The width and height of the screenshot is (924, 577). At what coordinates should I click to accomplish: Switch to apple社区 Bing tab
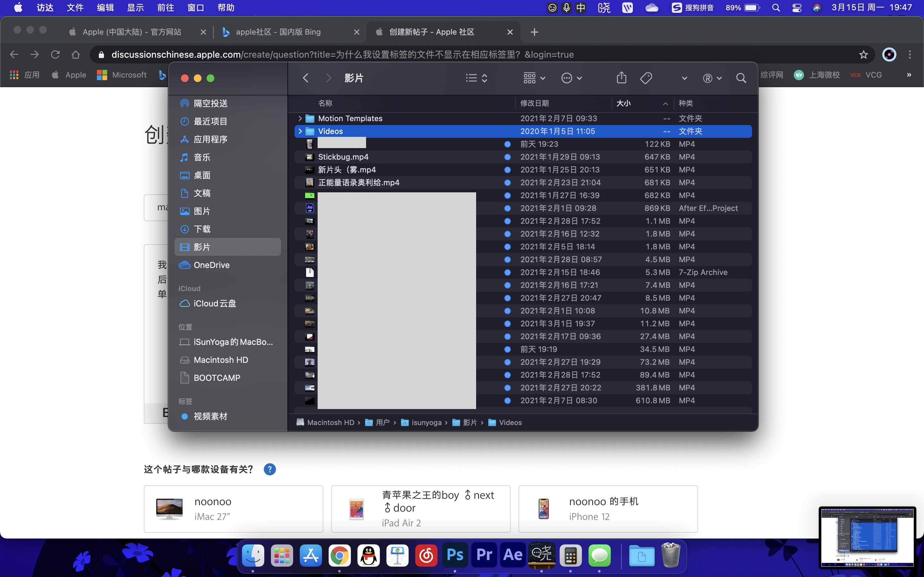click(278, 32)
